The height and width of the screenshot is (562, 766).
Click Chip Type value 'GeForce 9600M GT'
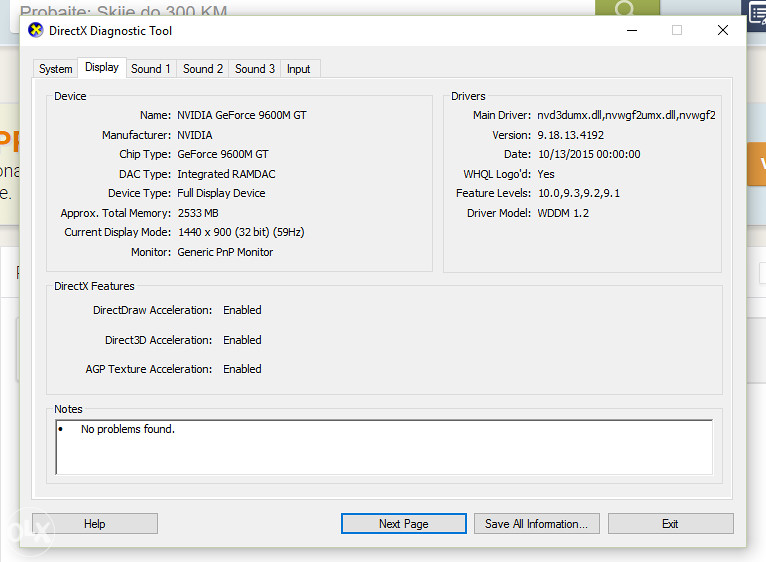[x=223, y=154]
